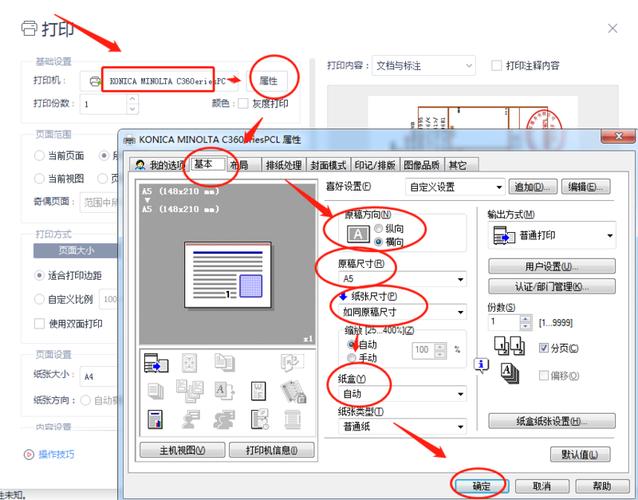Click the watermark page icon with letter W
Image resolution: width=638 pixels, height=500 pixels.
click(258, 391)
